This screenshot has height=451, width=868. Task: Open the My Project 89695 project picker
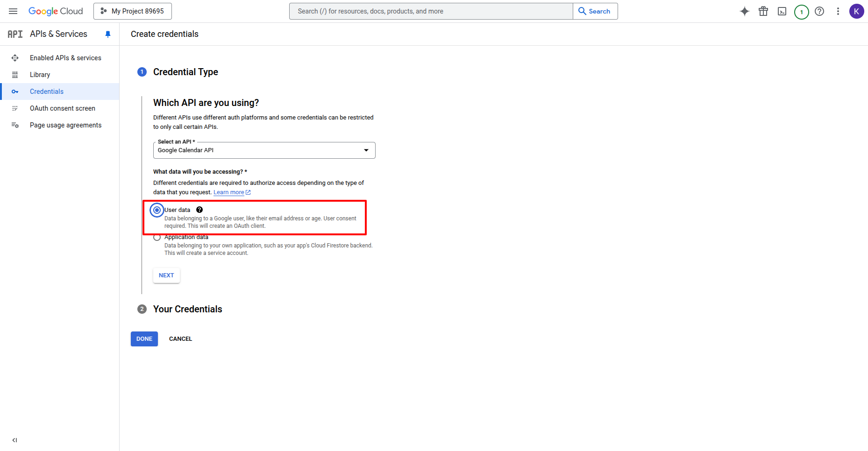tap(133, 11)
